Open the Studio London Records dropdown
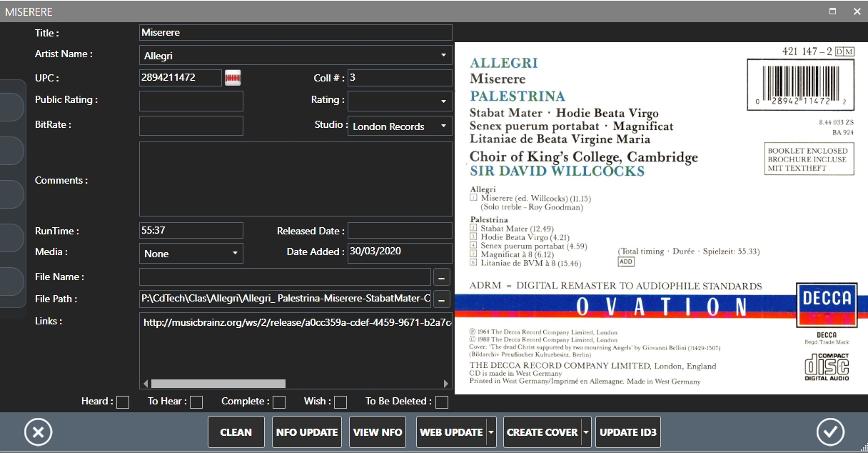This screenshot has width=868, height=453. click(443, 126)
